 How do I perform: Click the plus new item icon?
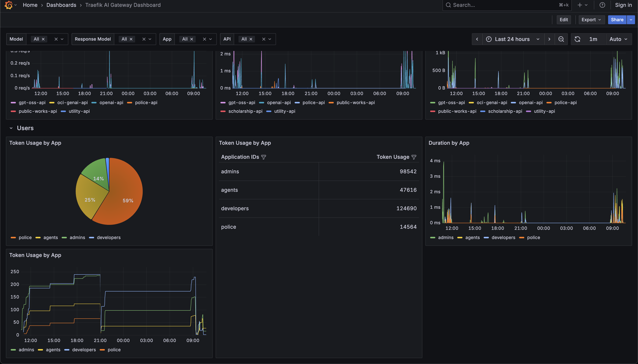tap(580, 5)
